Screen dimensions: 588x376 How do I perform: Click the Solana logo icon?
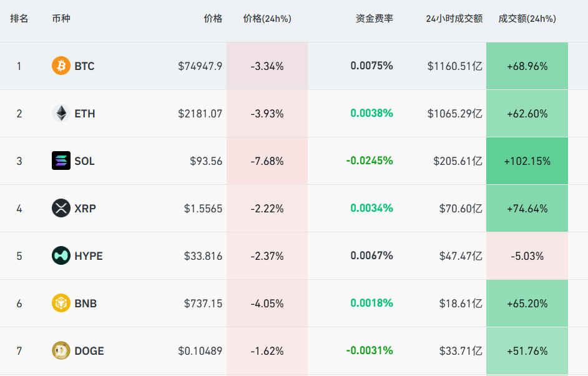pyautogui.click(x=61, y=161)
